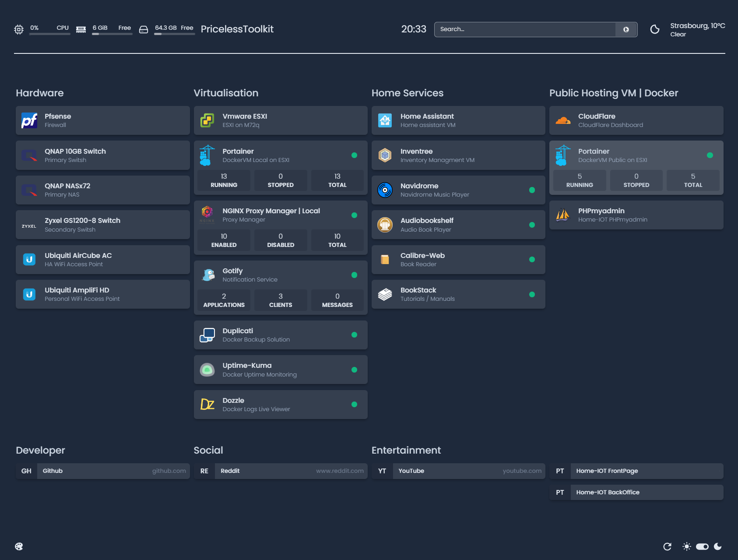
Task: Click the Pfsense firewall icon
Action: pyautogui.click(x=29, y=120)
